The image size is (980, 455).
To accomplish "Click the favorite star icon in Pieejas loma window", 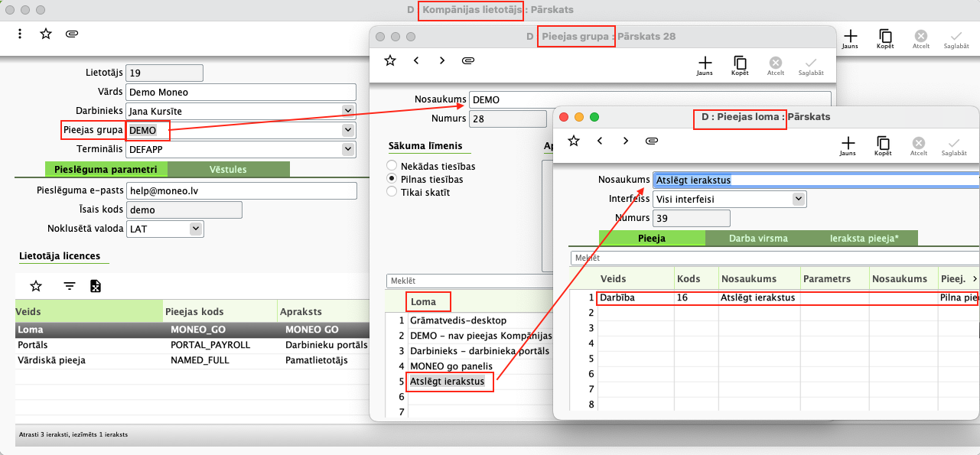I will tap(574, 141).
